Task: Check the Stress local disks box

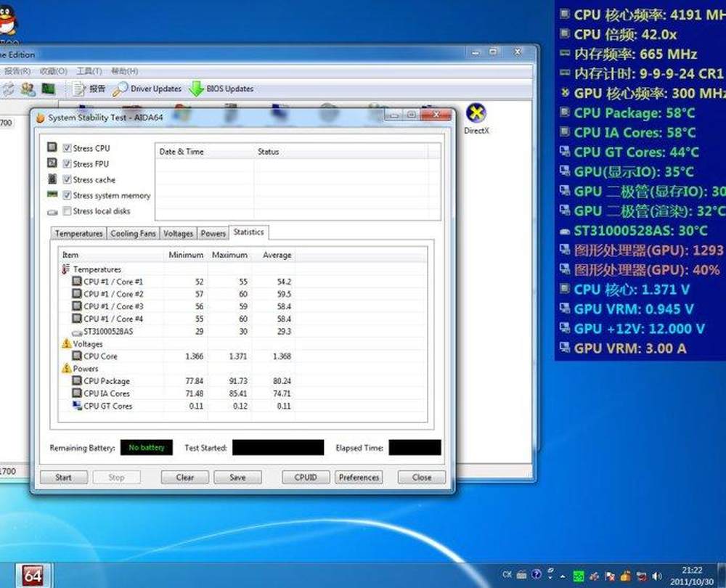Action: tap(67, 211)
